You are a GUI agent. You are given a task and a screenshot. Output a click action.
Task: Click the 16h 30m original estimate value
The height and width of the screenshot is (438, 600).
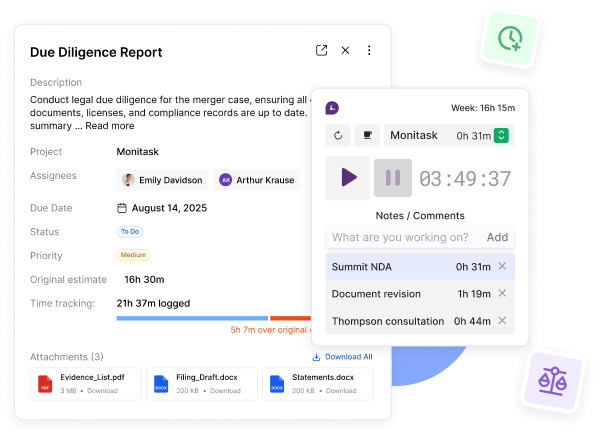point(144,280)
